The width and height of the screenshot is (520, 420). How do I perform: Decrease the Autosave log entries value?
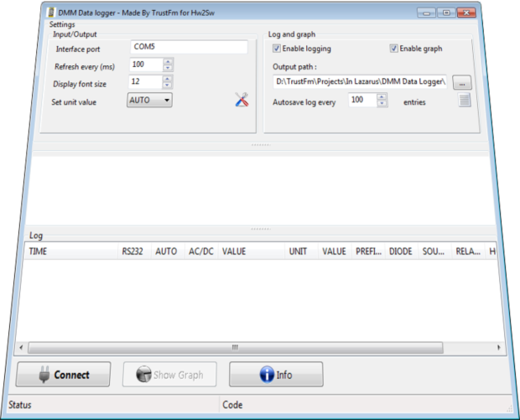tap(382, 103)
